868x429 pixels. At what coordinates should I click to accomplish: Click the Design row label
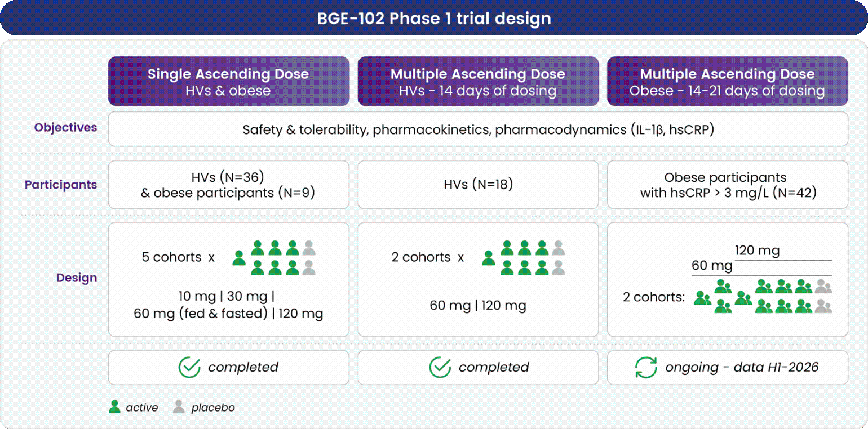pos(77,278)
